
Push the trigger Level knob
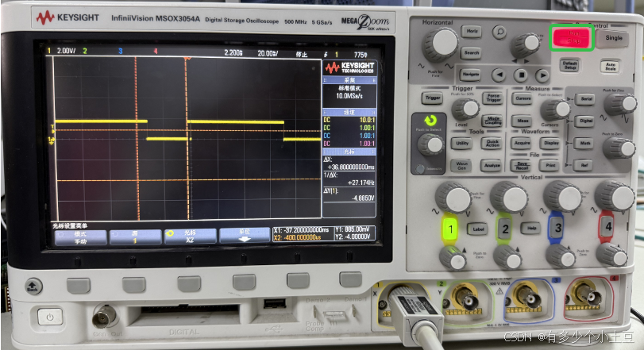[x=466, y=110]
